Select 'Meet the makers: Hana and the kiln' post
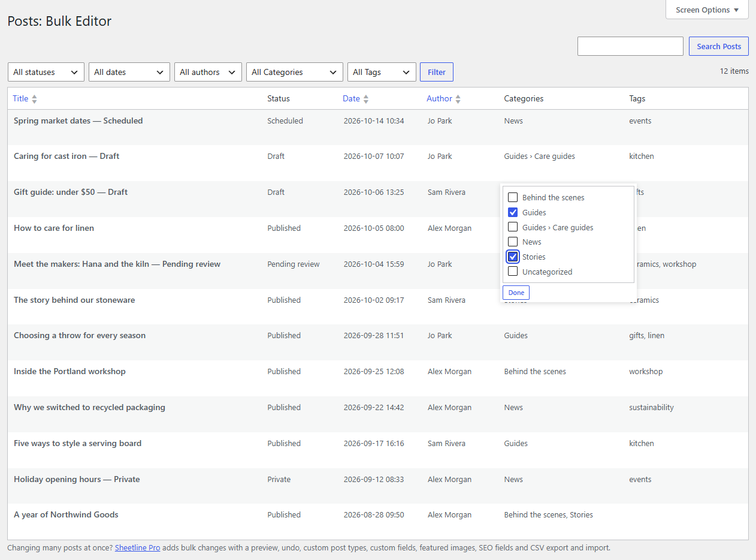Screen dimensions: 756x560 tap(117, 264)
